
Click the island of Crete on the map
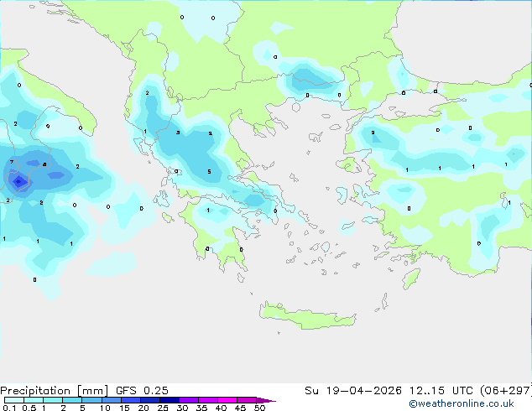pos(307,315)
